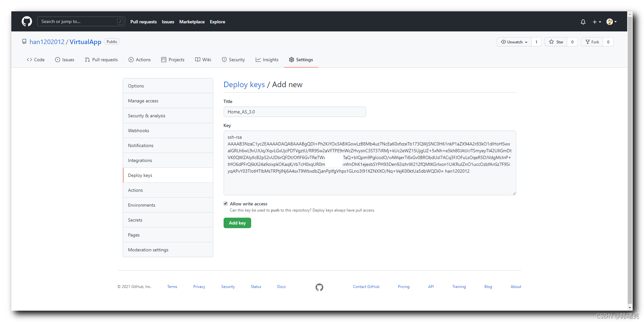Click the footer GitHub logo icon
The image size is (644, 322).
[319, 287]
